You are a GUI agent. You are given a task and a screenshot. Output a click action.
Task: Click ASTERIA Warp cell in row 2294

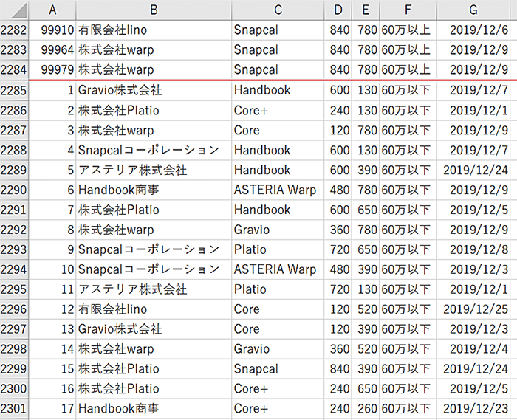[278, 269]
